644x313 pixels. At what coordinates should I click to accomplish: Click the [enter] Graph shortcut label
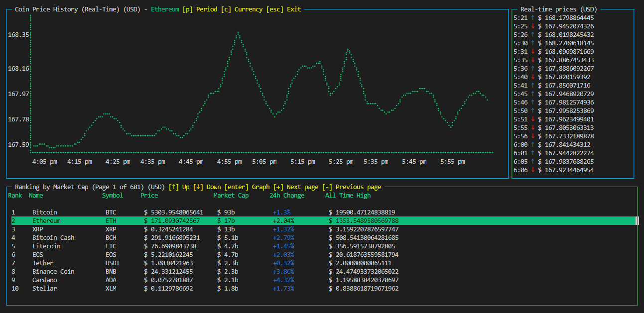coord(247,187)
